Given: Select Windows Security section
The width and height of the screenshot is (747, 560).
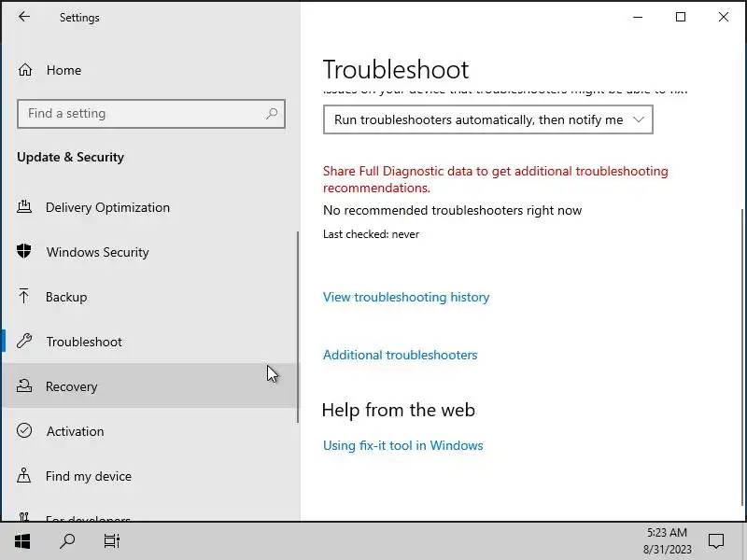Looking at the screenshot, I should 150,252.
